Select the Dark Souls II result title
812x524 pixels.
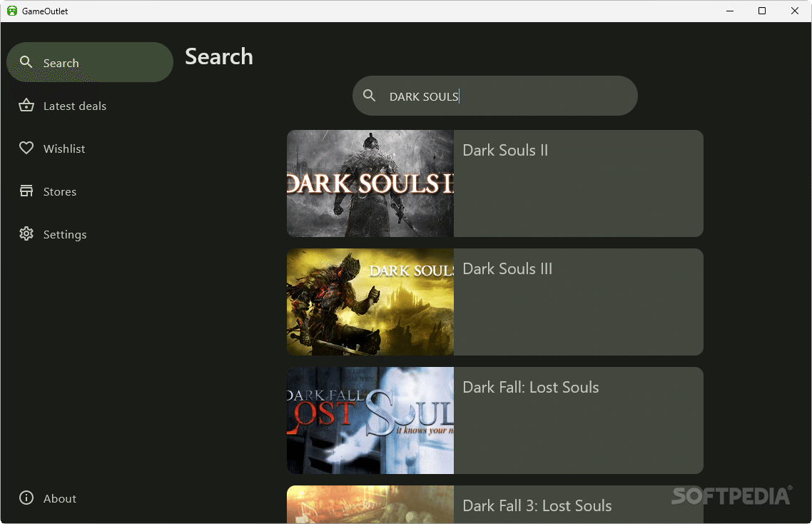point(505,151)
